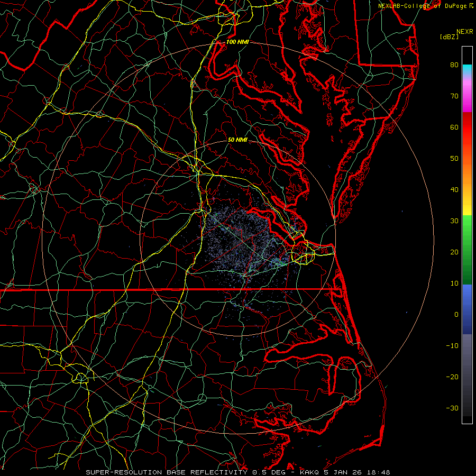
Task: Select the 50 NMI range ring label
Action: 237,140
